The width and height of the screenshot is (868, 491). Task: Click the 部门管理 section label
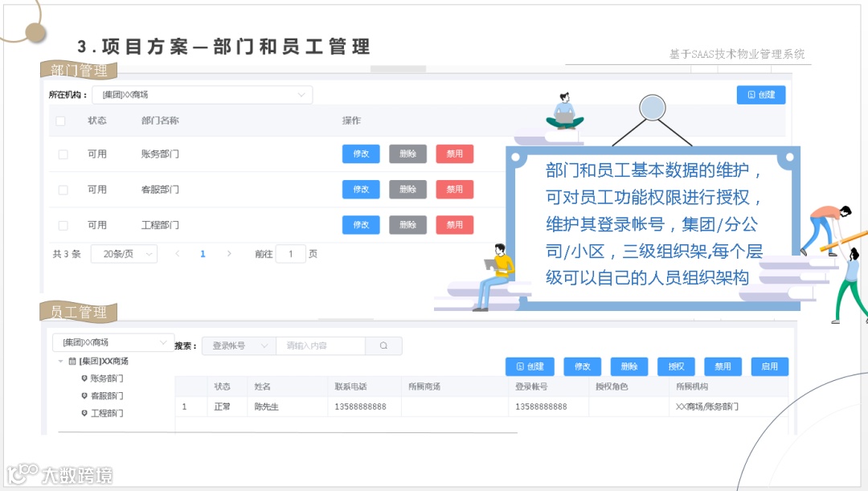click(x=79, y=70)
